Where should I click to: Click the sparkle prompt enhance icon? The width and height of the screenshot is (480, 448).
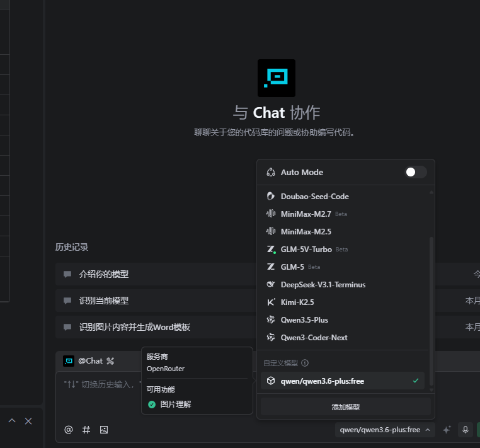tap(447, 430)
